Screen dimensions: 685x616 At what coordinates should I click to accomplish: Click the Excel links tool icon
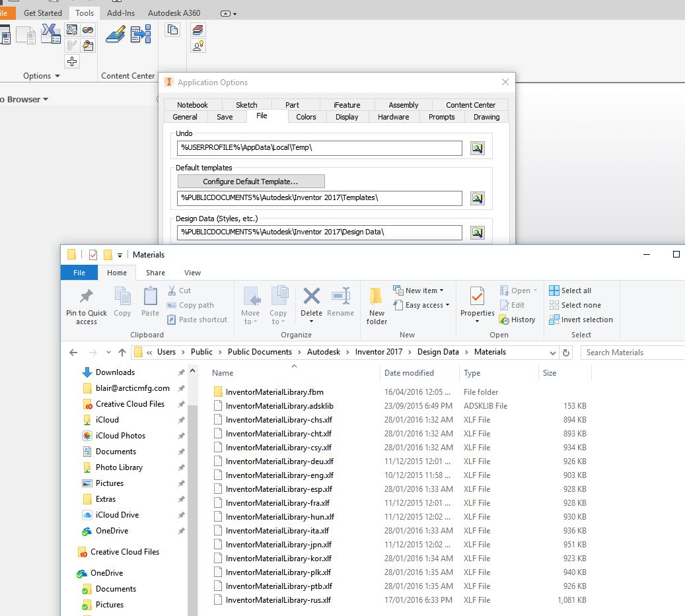51,34
